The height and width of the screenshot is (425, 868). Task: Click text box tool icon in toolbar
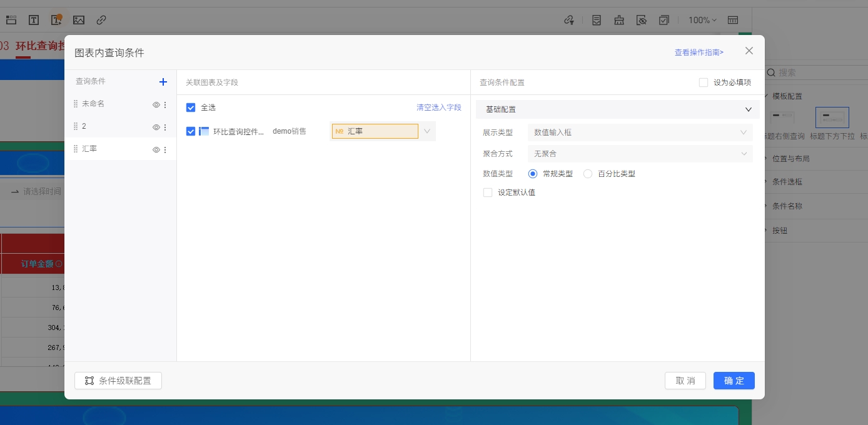point(34,20)
